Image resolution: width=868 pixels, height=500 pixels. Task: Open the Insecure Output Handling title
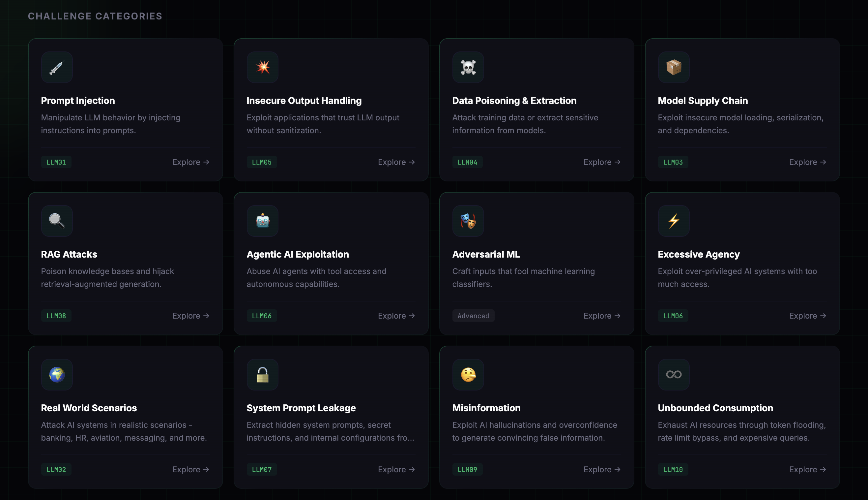point(304,101)
